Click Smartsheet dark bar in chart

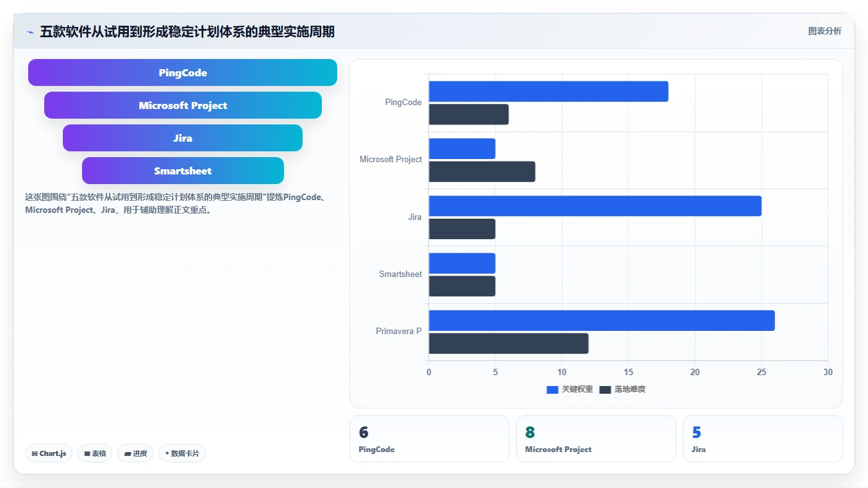pyautogui.click(x=462, y=286)
